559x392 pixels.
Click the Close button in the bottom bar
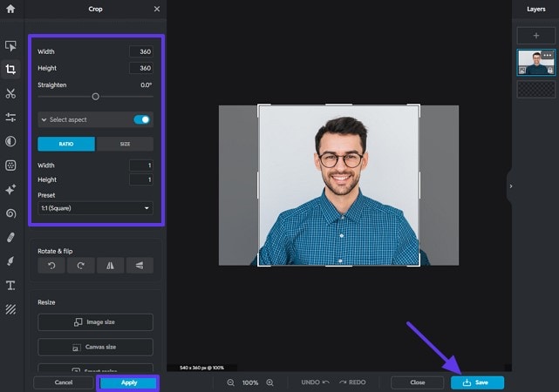(x=418, y=382)
